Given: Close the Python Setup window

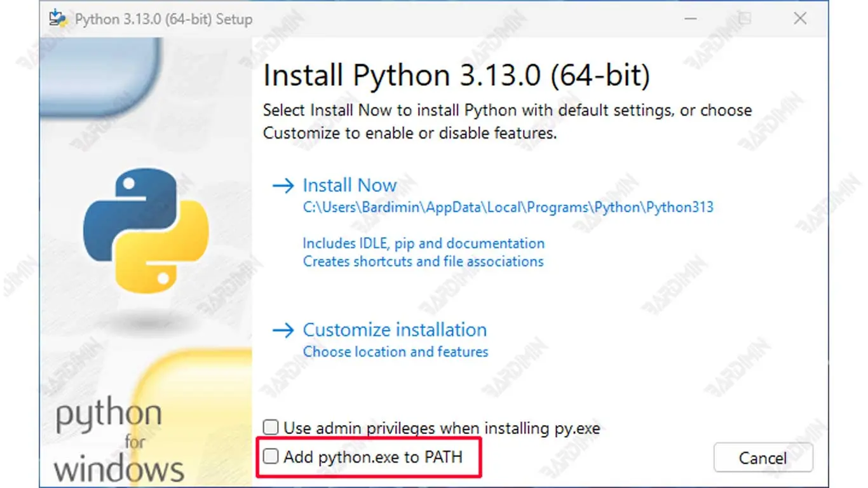Looking at the screenshot, I should click(x=800, y=18).
